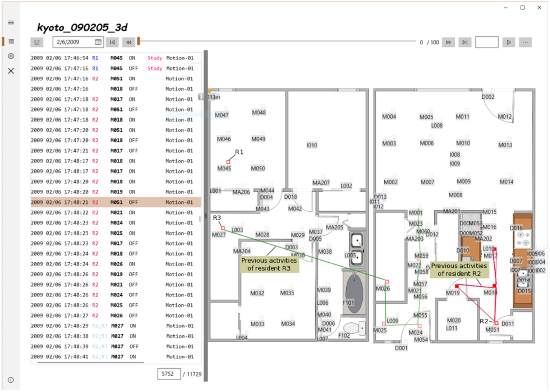Open the calendar date picker icon
The image size is (550, 392).
[x=98, y=42]
